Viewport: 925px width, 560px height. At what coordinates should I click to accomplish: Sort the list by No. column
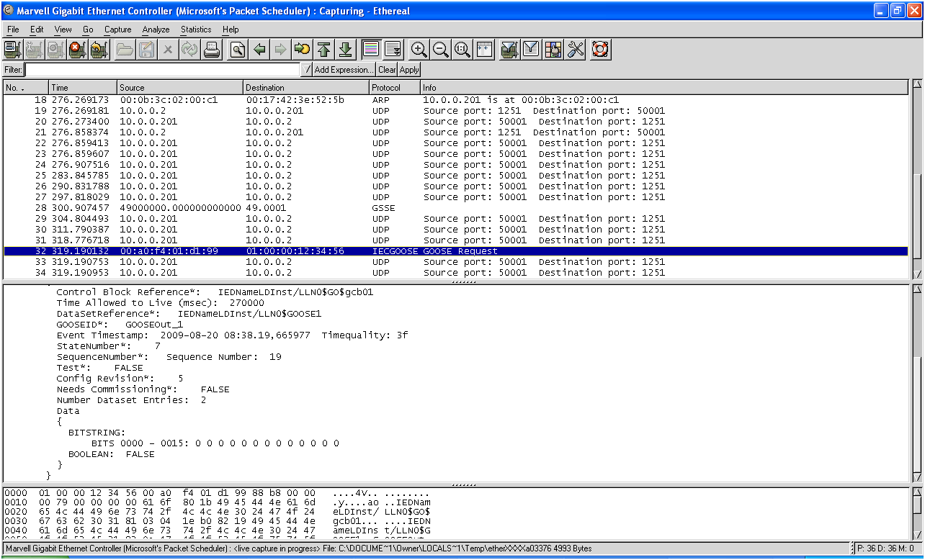tap(24, 88)
